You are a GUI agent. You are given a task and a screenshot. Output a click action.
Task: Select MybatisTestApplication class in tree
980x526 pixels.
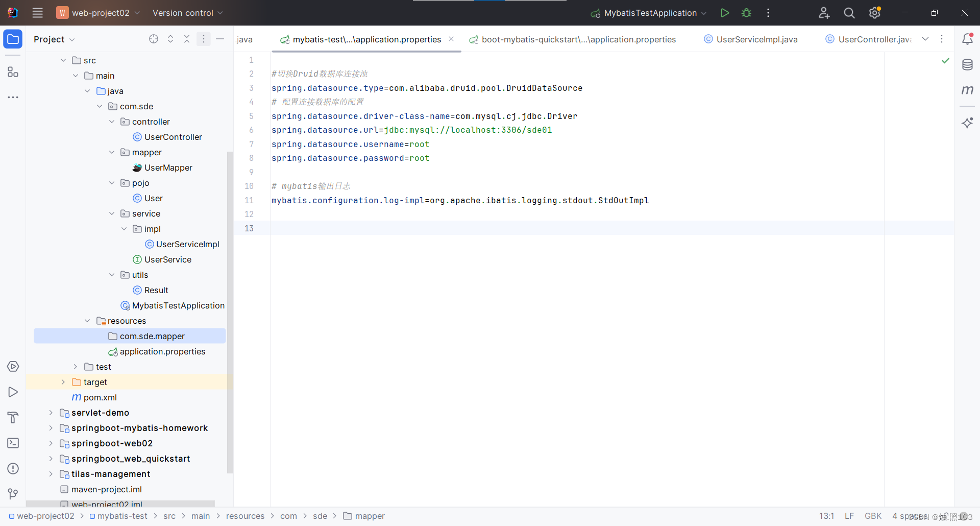coord(173,305)
